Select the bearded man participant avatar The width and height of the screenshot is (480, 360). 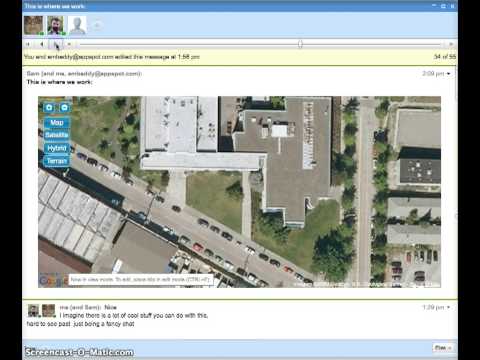click(x=55, y=25)
